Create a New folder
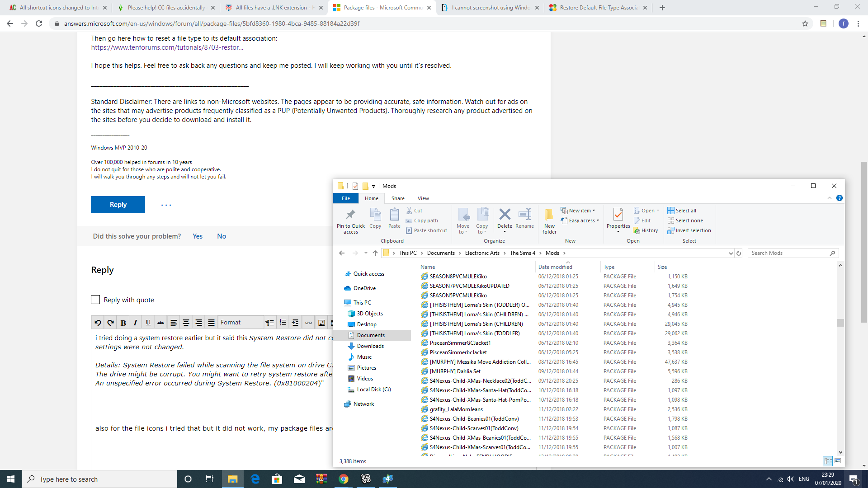Image resolution: width=868 pixels, height=488 pixels. (x=549, y=221)
